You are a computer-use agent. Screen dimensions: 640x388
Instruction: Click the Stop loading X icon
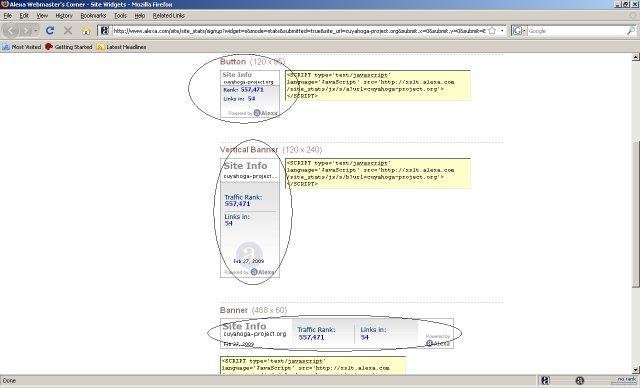point(68,31)
